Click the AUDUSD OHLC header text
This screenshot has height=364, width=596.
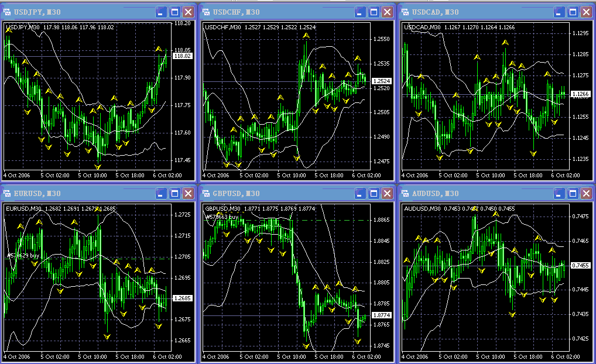click(x=460, y=208)
